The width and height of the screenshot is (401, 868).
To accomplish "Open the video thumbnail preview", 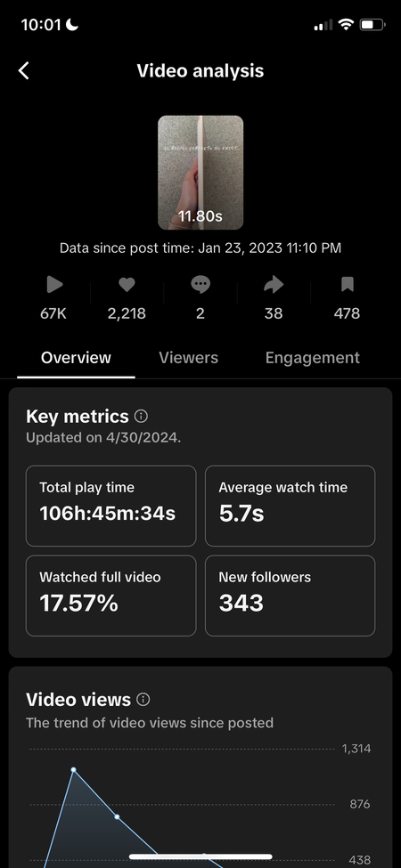I will 200,172.
